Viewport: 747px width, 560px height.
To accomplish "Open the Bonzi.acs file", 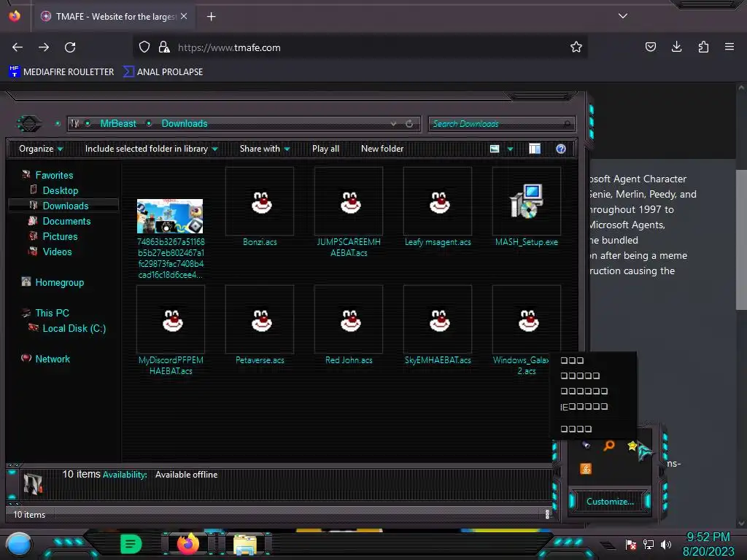I will coord(260,206).
